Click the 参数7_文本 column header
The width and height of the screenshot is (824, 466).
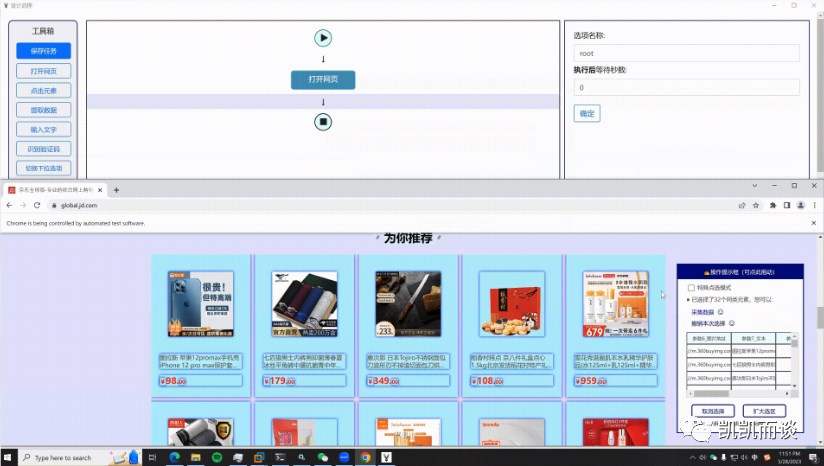pos(754,339)
